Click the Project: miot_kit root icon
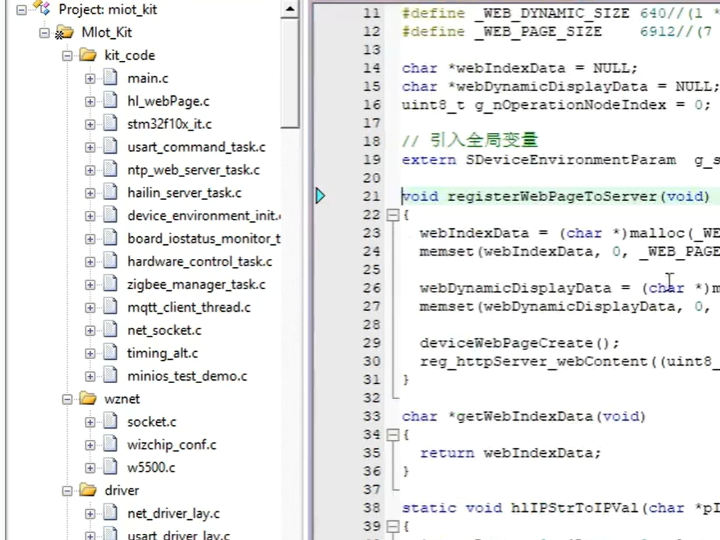Viewport: 720px width, 540px height. (x=40, y=9)
